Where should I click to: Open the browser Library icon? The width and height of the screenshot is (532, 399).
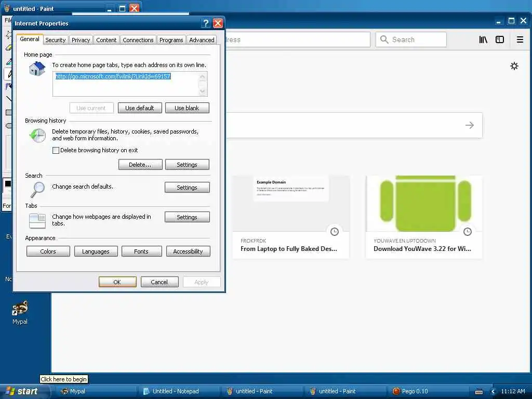pyautogui.click(x=483, y=39)
